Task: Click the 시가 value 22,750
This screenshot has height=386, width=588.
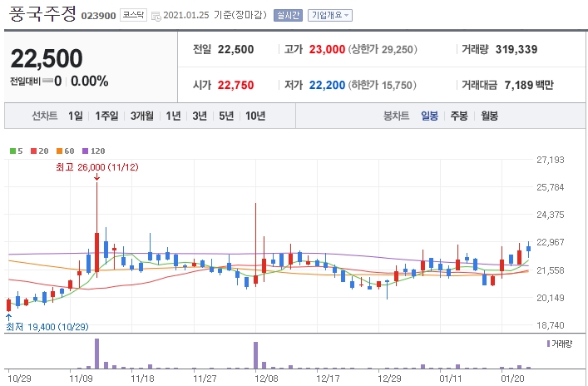Action: point(236,85)
